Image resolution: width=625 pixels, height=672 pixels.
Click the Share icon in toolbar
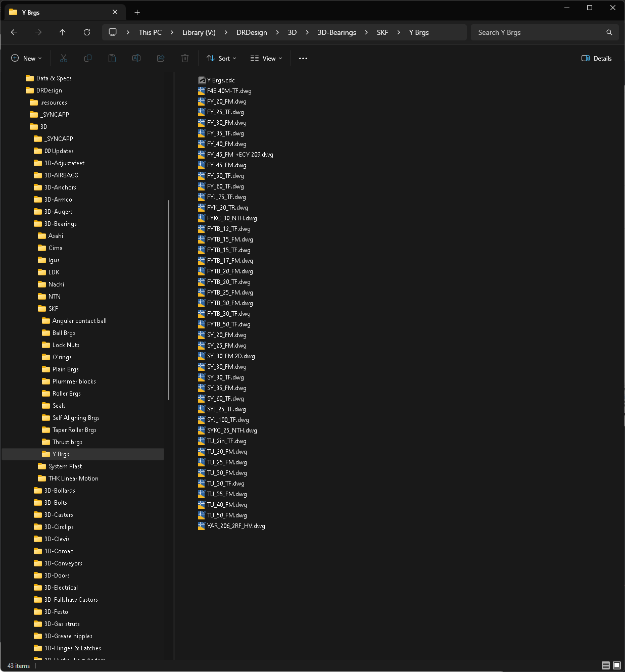pyautogui.click(x=161, y=59)
